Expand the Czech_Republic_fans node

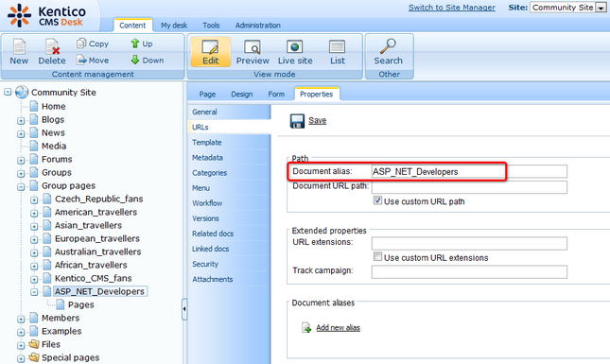34,199
